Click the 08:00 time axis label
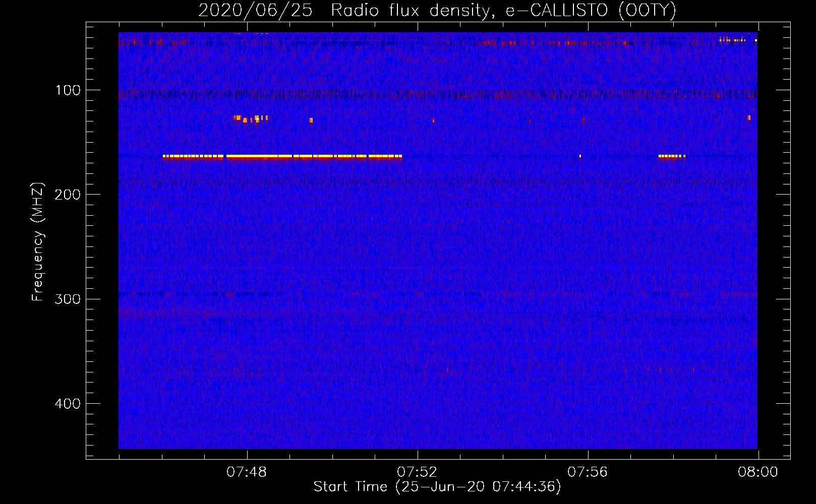816x504 pixels. (758, 472)
